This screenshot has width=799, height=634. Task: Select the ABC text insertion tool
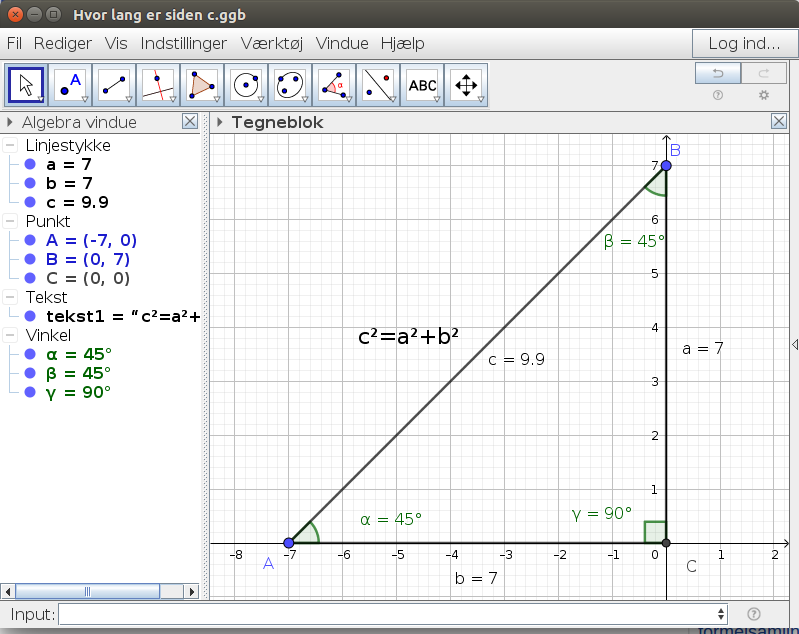point(422,85)
